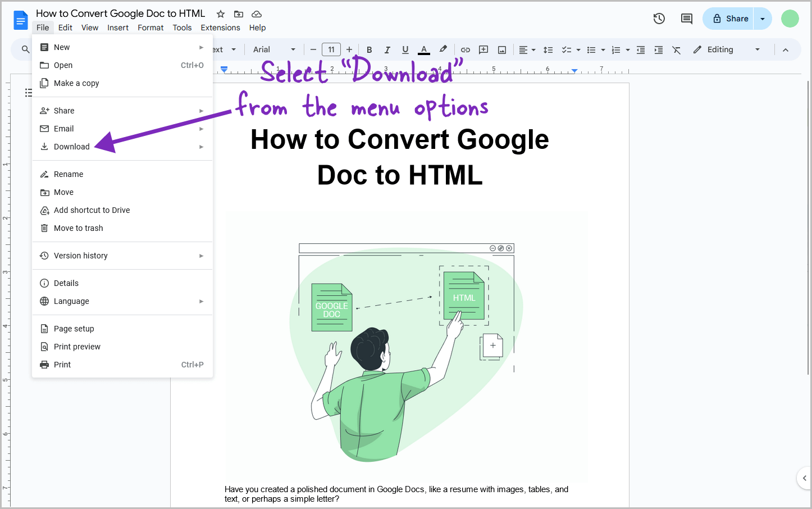Open the Format menu
Image resolution: width=812 pixels, height=509 pixels.
pos(150,28)
